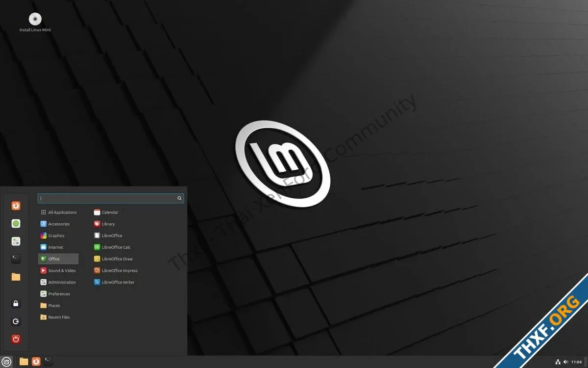Open Firefox from the menu favorites sidebar
The width and height of the screenshot is (588, 368).
tap(16, 206)
